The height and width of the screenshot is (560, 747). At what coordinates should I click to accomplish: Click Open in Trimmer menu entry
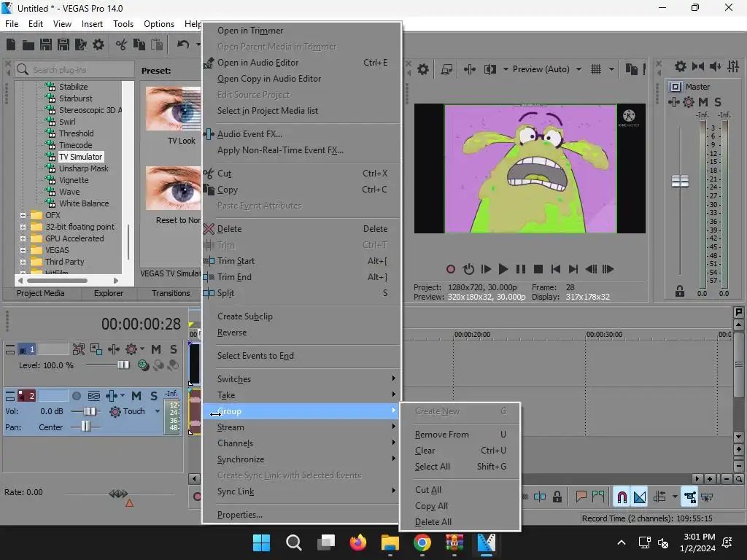[x=303, y=31]
